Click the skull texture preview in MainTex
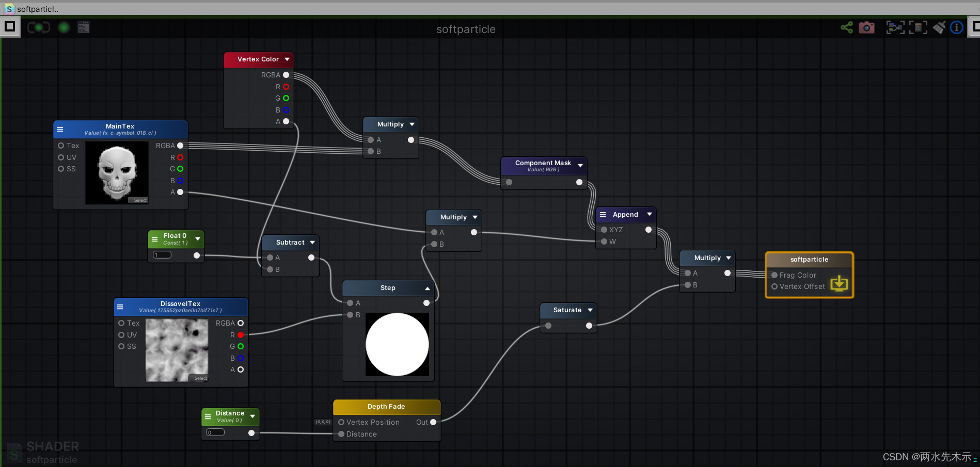Image resolution: width=980 pixels, height=467 pixels. point(117,173)
